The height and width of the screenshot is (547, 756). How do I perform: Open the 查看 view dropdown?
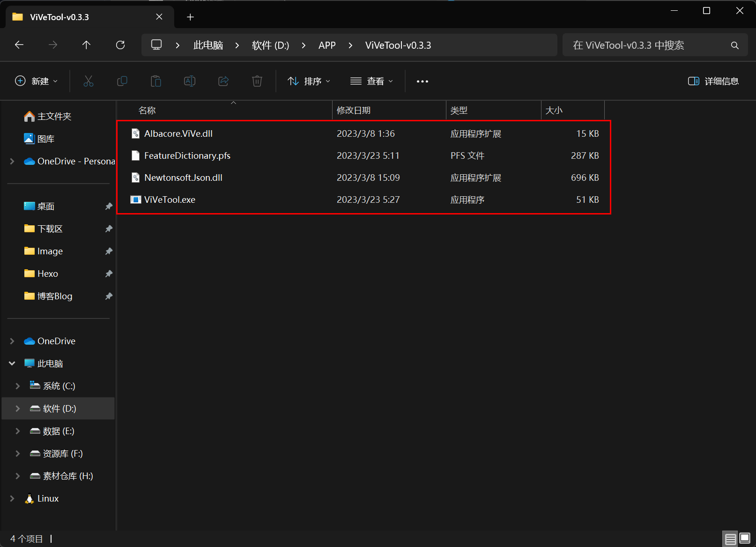[372, 81]
